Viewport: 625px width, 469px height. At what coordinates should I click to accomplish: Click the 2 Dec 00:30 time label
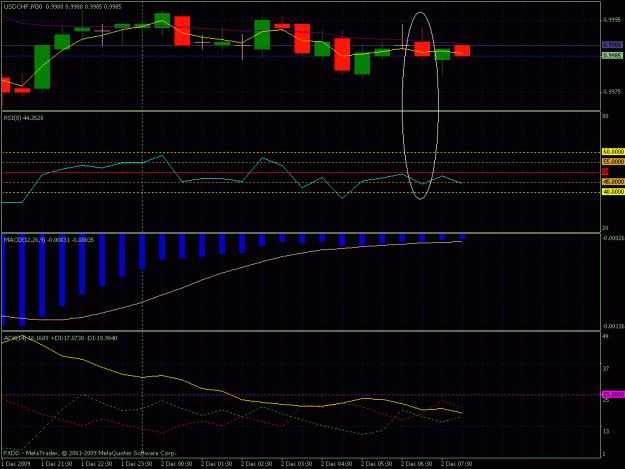177,464
